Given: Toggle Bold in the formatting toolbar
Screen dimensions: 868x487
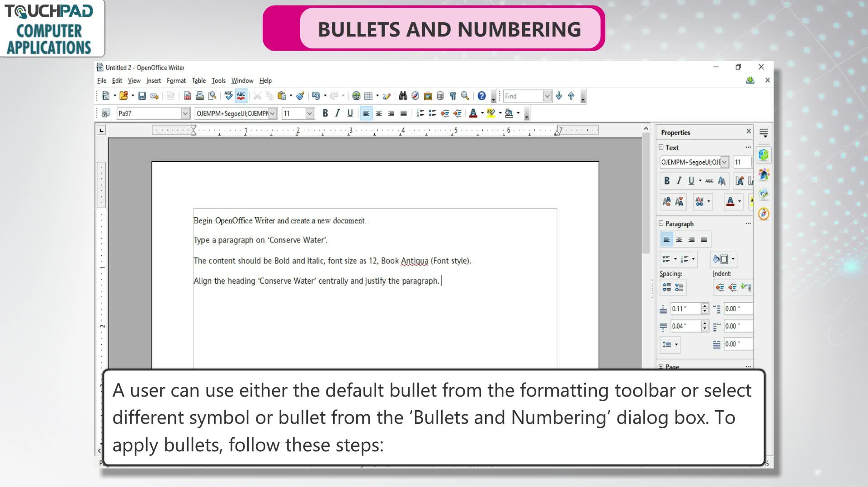Looking at the screenshot, I should point(325,113).
